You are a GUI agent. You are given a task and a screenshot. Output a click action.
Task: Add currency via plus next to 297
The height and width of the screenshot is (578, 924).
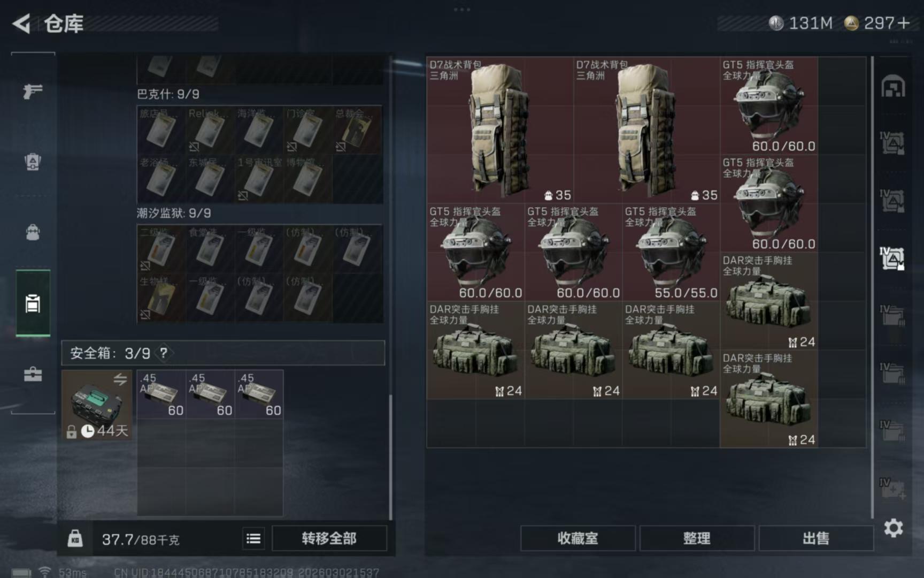(904, 23)
